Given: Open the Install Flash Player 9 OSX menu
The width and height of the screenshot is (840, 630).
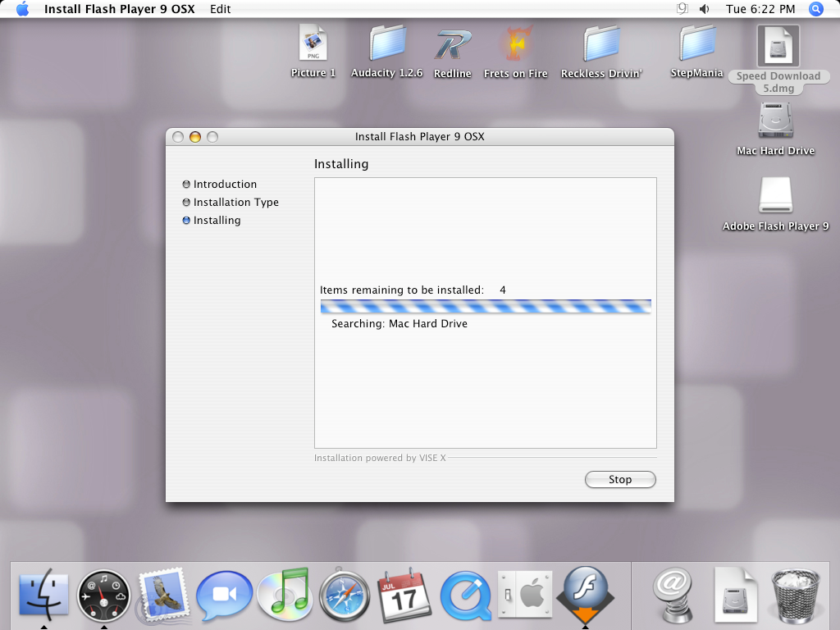Looking at the screenshot, I should 120,9.
